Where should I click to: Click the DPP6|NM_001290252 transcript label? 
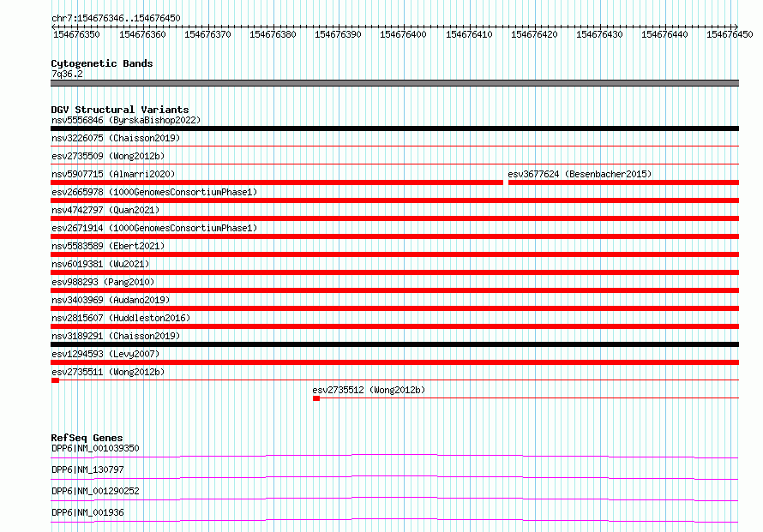point(95,491)
